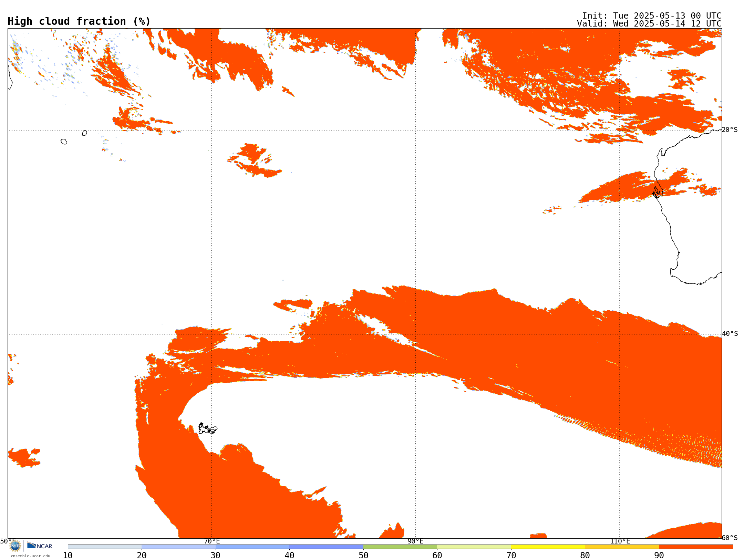This screenshot has width=744, height=560.
Task: Select the 70-80 yellow colorbar segment
Action: pyautogui.click(x=548, y=547)
